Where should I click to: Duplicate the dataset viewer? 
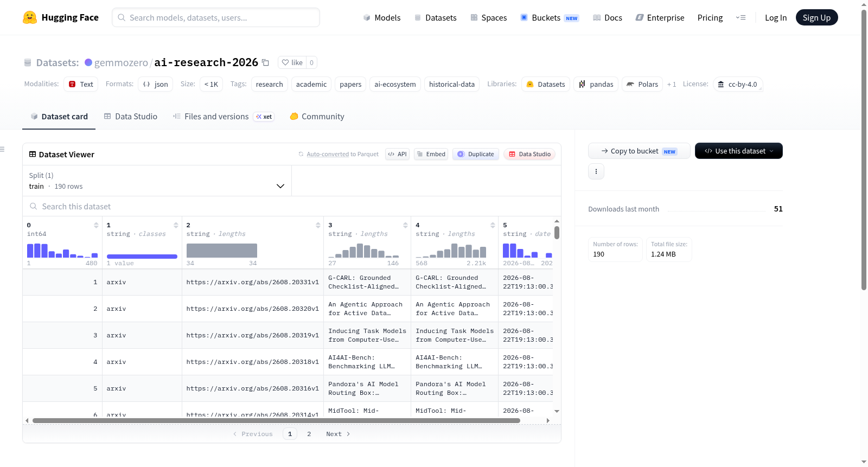476,154
